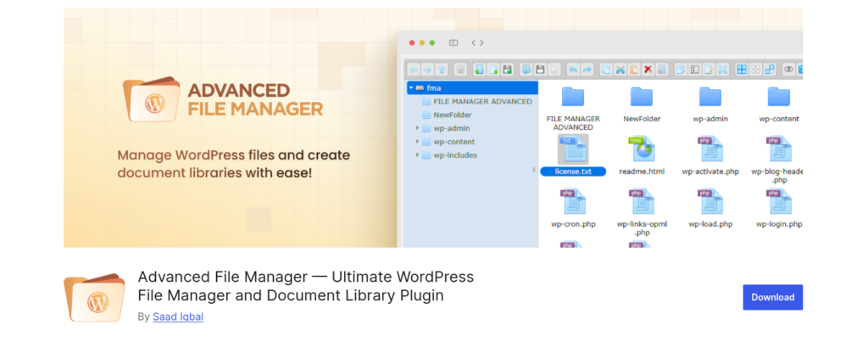Click the Paste clipboard toolbar icon

click(634, 70)
